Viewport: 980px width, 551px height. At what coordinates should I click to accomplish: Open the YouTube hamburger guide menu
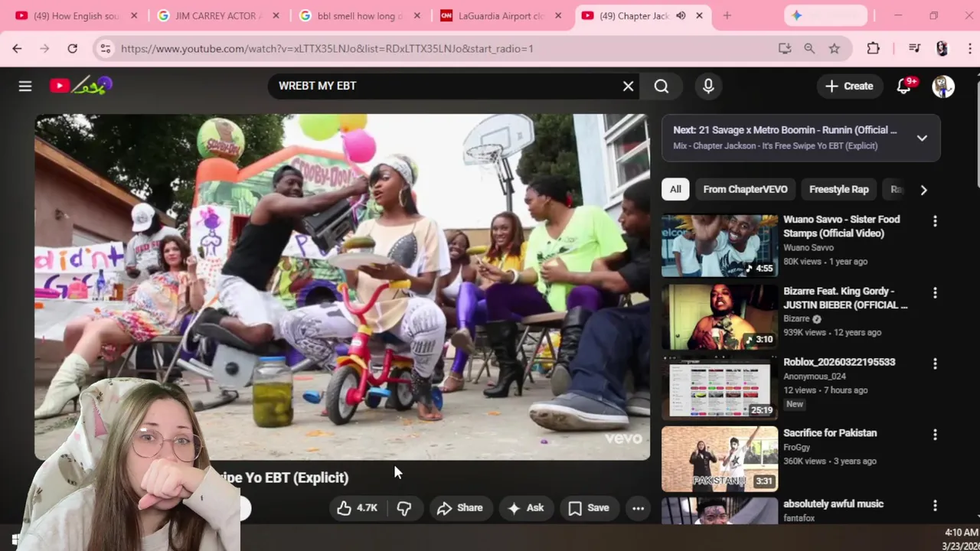click(25, 86)
